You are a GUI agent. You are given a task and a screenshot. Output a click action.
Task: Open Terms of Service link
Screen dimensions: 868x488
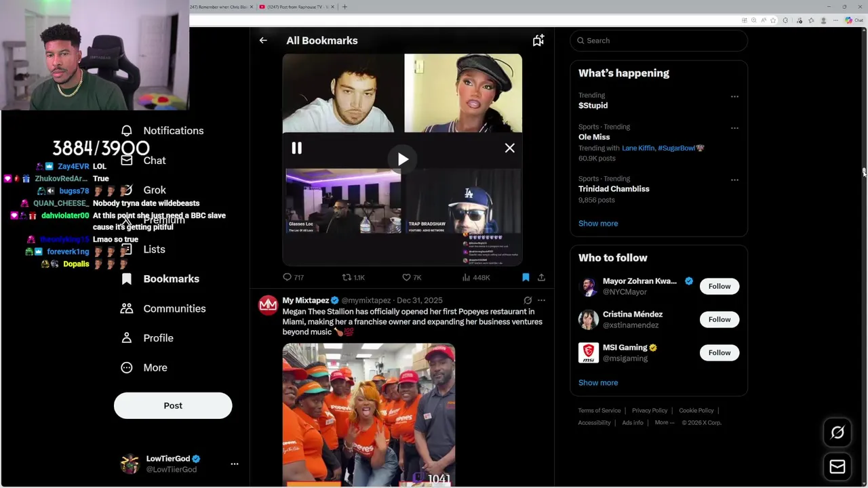599,411
